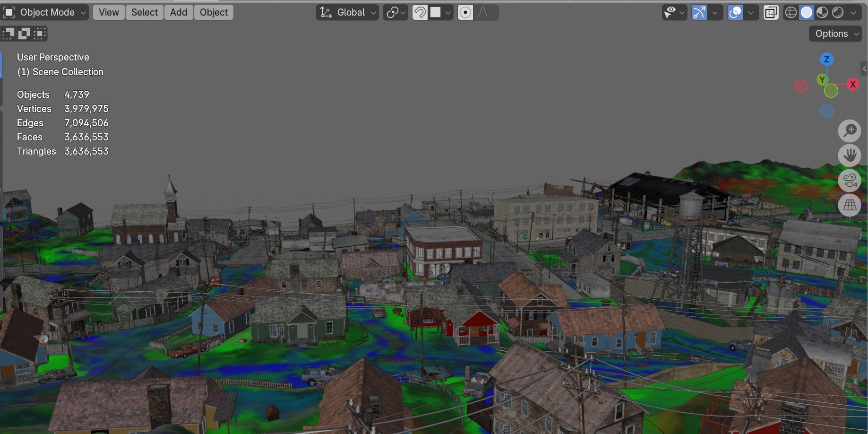Click the Vertices count 3,979,975
Screen dimensions: 868x434
pos(86,109)
